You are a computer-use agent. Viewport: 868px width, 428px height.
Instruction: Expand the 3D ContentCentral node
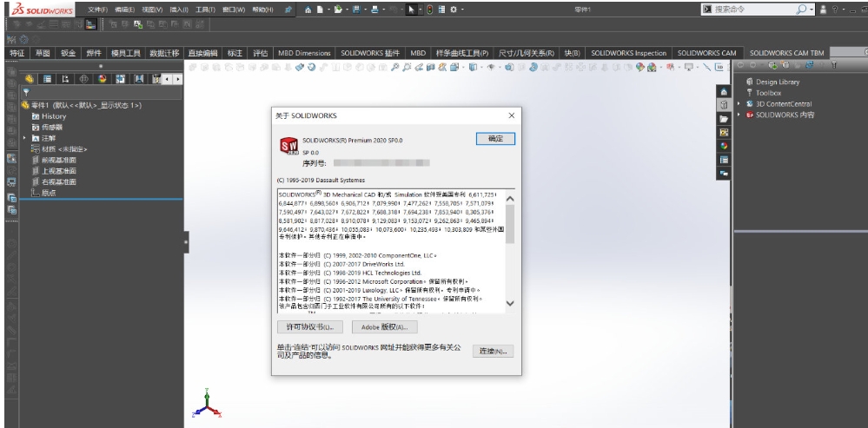coord(739,103)
